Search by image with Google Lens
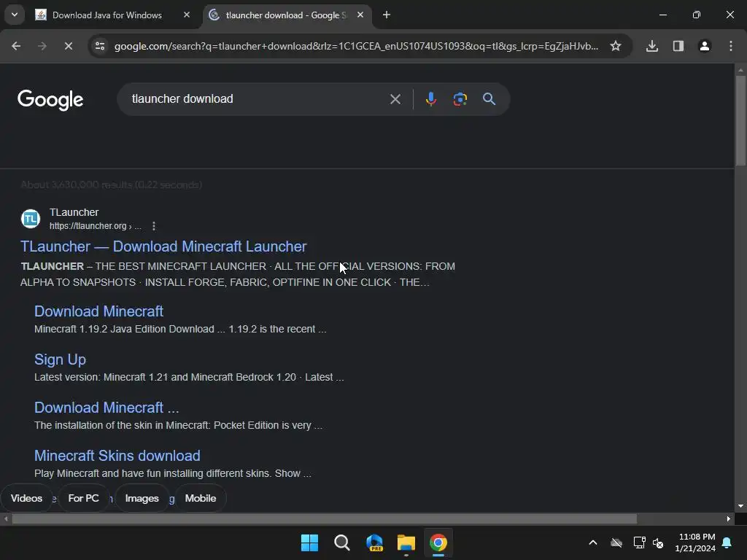This screenshot has width=747, height=560. pos(460,99)
